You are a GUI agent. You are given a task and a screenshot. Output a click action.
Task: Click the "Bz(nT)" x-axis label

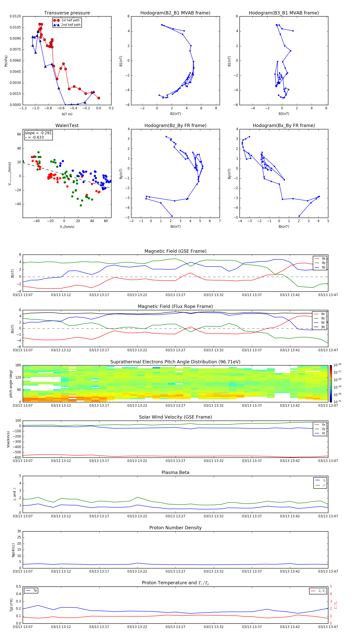coord(175,227)
